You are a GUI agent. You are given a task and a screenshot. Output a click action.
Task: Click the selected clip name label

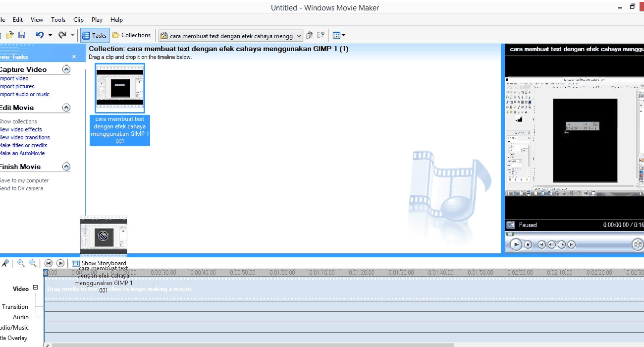(120, 130)
